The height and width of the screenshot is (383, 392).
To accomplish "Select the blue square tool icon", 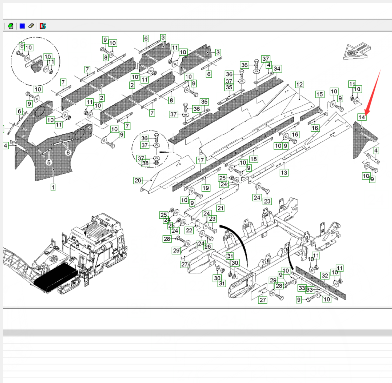I will click(22, 26).
